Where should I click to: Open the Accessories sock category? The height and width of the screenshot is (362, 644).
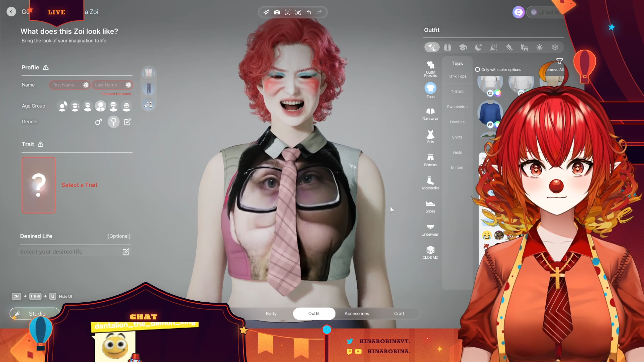tap(430, 183)
